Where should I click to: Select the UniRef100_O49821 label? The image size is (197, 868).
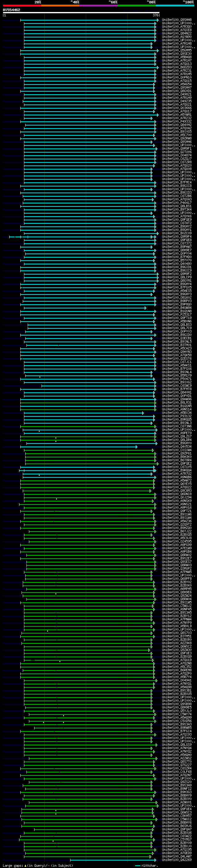(x=177, y=94)
